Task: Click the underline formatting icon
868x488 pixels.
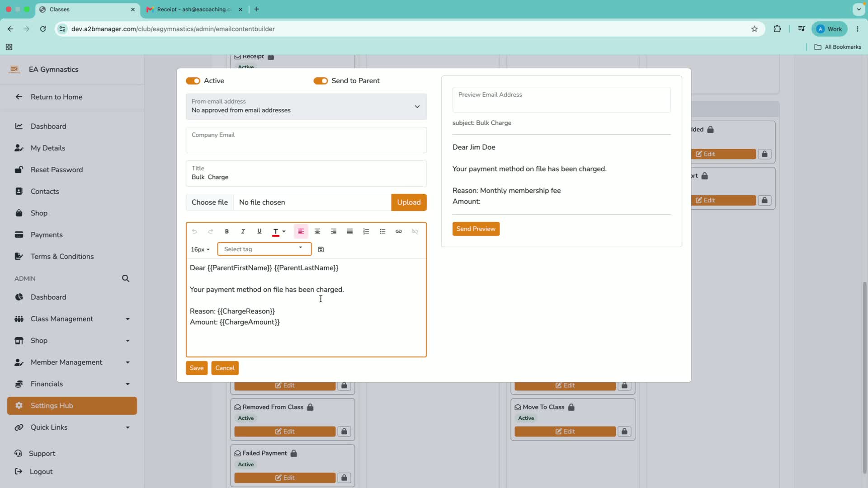Action: pyautogui.click(x=259, y=231)
